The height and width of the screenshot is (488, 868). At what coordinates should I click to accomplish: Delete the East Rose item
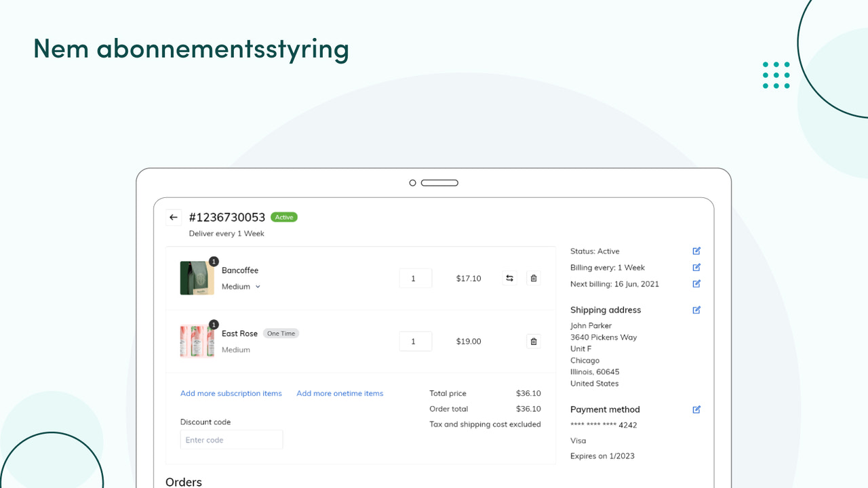534,341
